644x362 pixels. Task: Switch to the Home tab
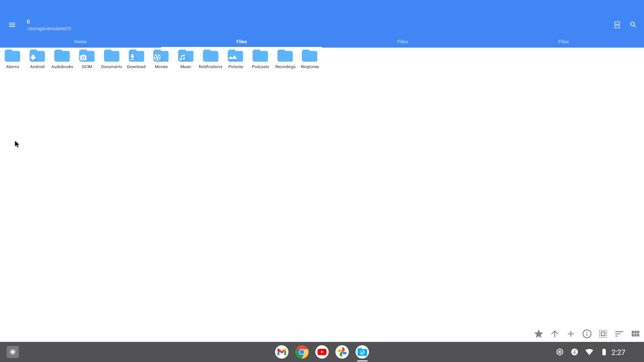pyautogui.click(x=80, y=42)
